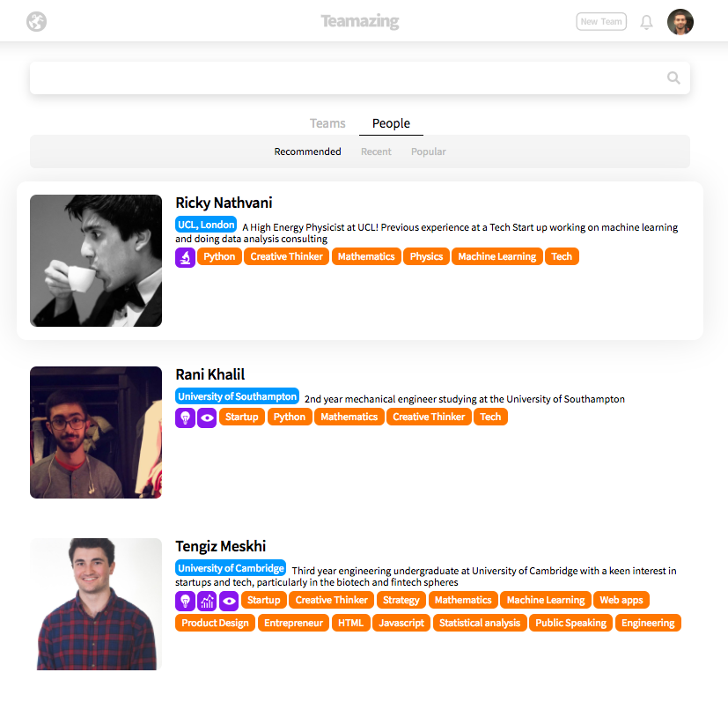Sort people by Recent
The image size is (728, 702).
[376, 151]
